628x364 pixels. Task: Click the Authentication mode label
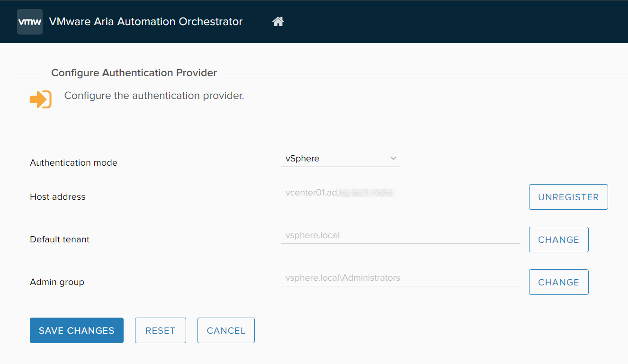pos(73,163)
